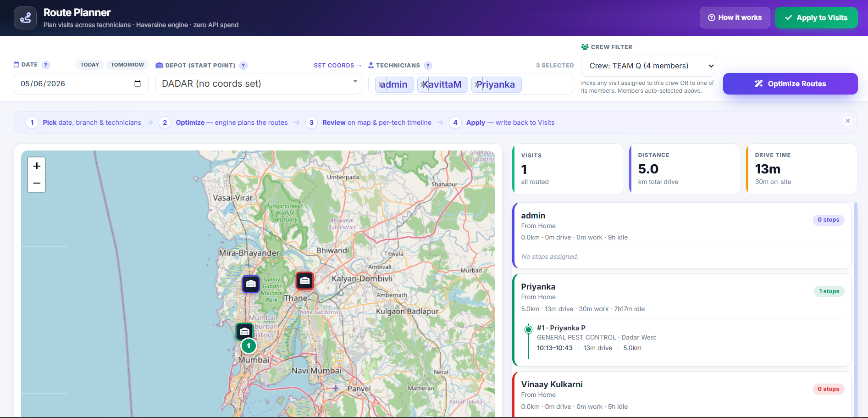
Task: Open the How it works guide
Action: click(735, 17)
